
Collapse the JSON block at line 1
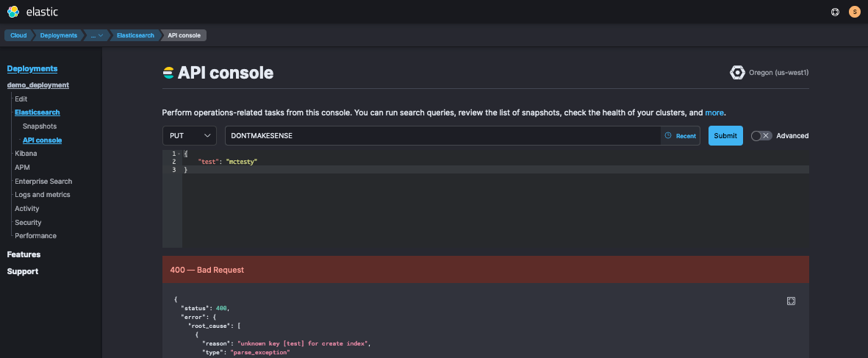tap(179, 153)
